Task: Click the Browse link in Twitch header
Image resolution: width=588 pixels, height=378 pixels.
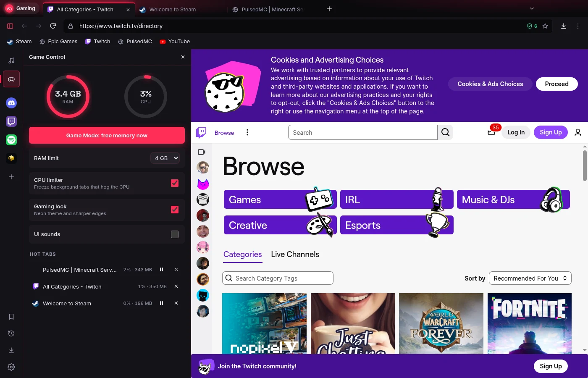Action: click(224, 133)
